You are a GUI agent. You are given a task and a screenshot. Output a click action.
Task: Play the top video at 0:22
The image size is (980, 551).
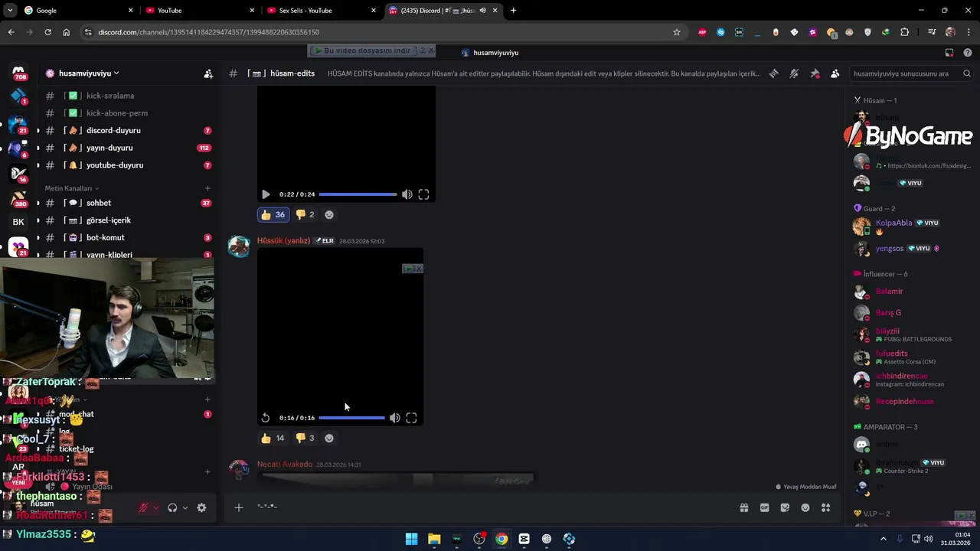point(266,194)
